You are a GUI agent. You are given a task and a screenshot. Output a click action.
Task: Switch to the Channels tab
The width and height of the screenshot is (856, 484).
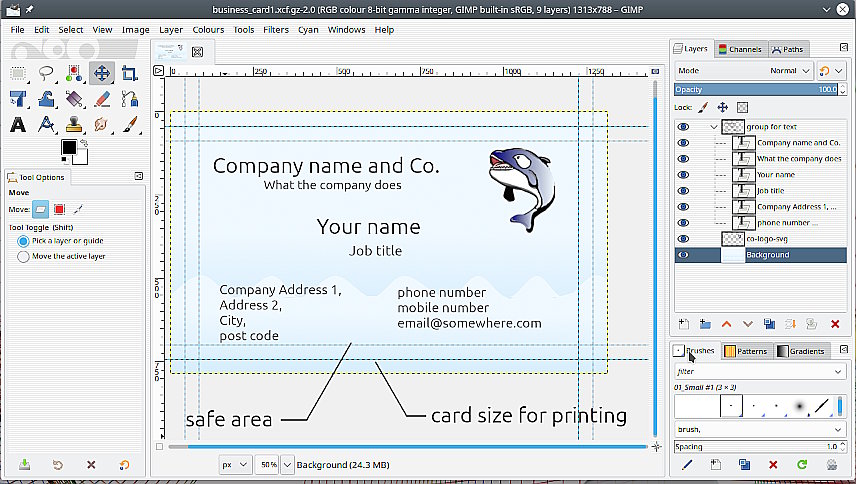click(740, 49)
